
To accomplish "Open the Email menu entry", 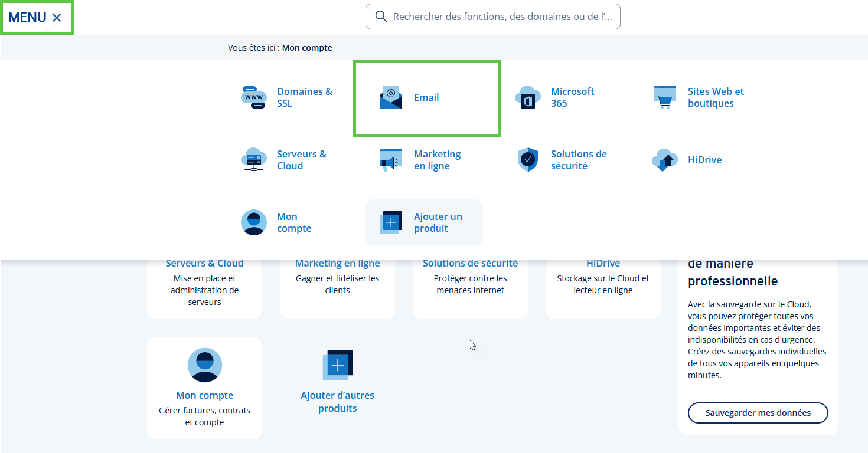I will (x=427, y=98).
